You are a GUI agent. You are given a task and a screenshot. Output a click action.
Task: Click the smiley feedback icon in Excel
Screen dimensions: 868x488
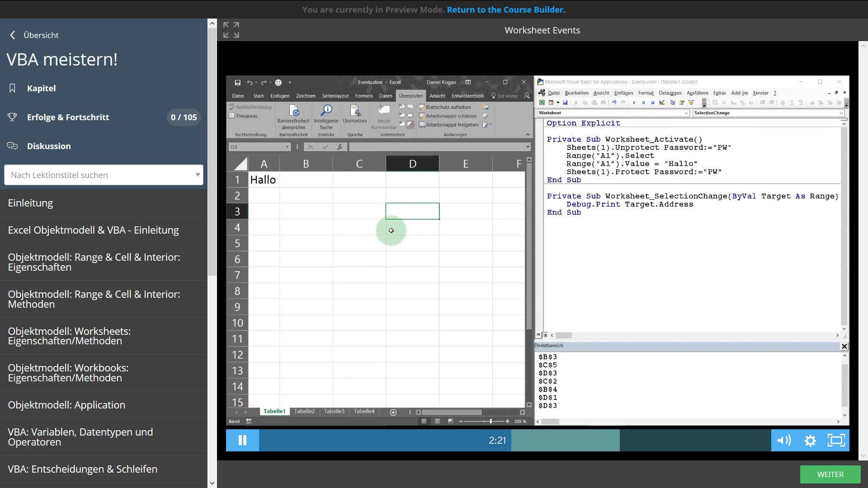tap(278, 82)
